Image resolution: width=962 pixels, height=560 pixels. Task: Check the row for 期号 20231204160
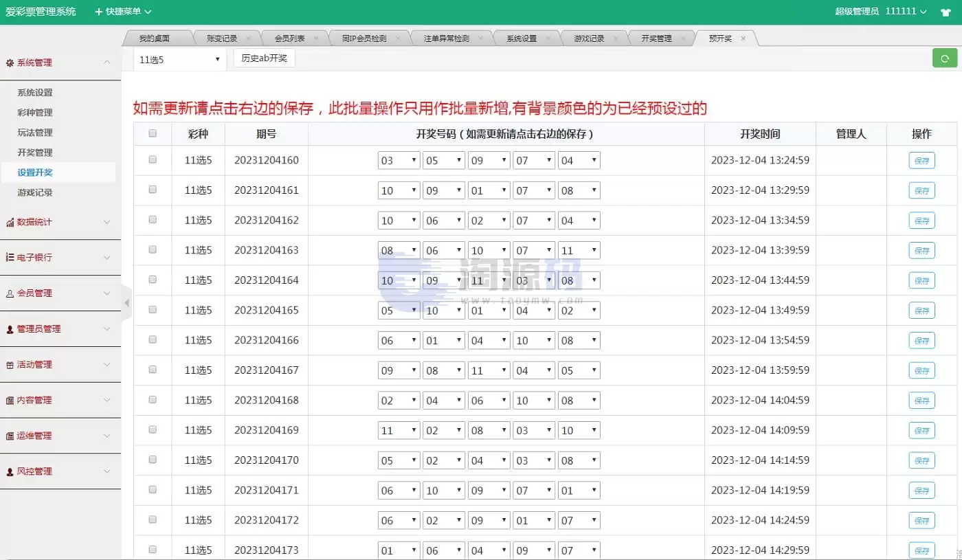click(153, 159)
